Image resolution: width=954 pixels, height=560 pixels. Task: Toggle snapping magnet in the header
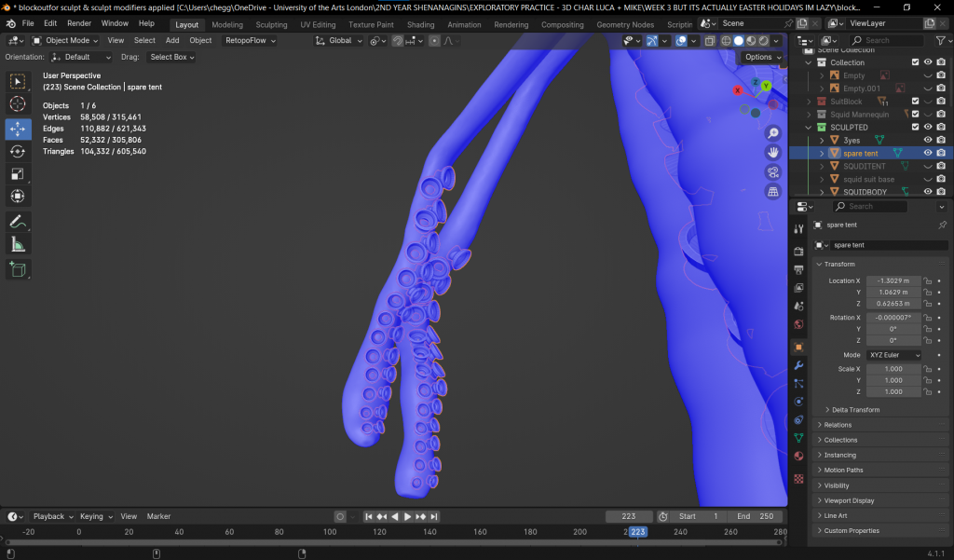coord(397,41)
